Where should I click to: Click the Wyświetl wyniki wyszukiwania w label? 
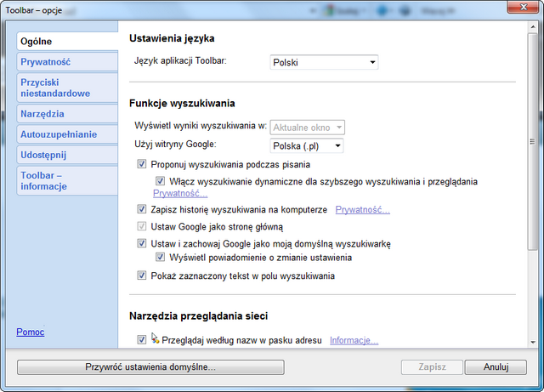click(x=201, y=126)
